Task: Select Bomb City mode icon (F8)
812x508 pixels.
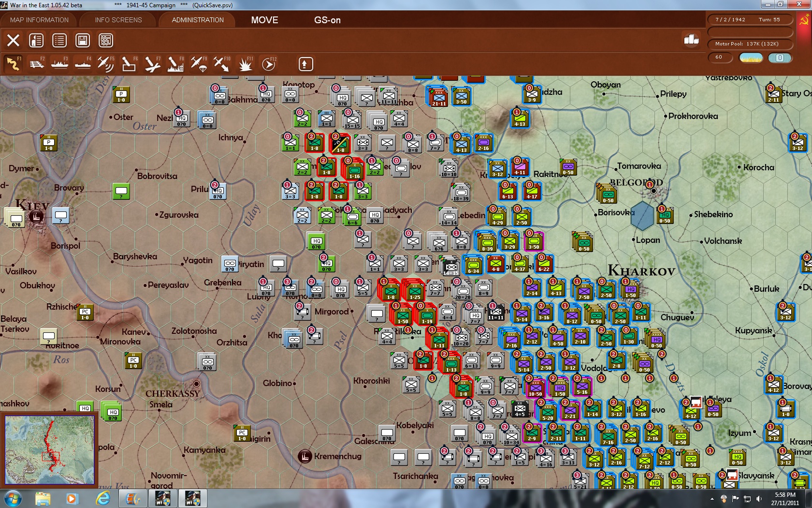Action: pyautogui.click(x=175, y=64)
